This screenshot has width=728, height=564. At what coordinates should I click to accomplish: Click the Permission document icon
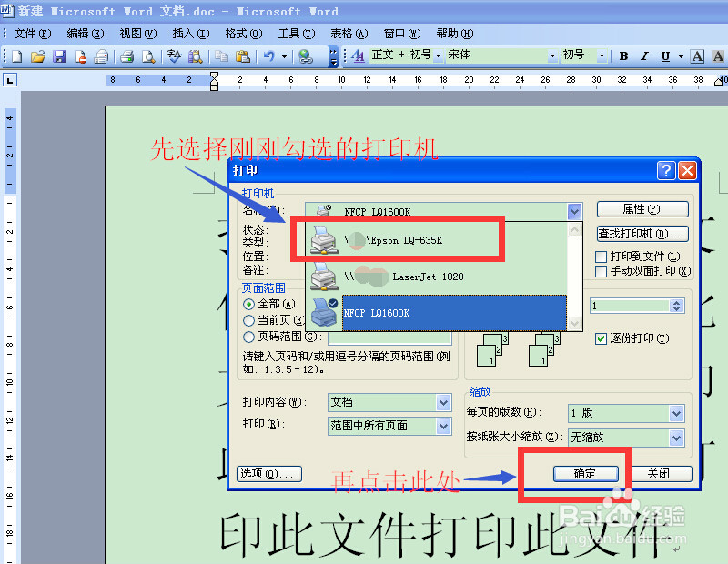click(x=80, y=56)
